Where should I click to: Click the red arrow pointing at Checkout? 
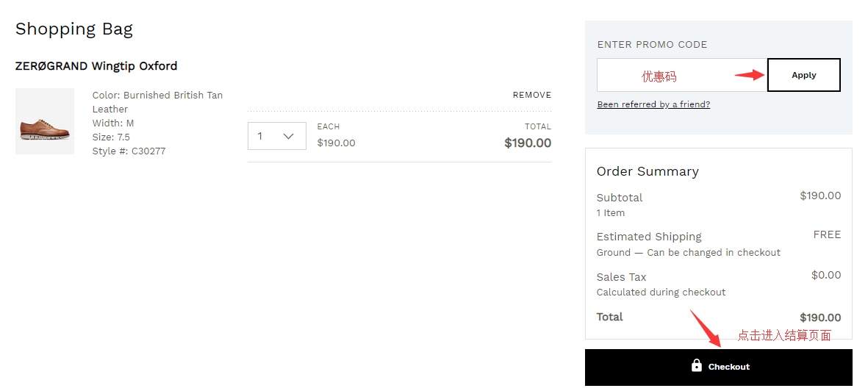click(705, 329)
